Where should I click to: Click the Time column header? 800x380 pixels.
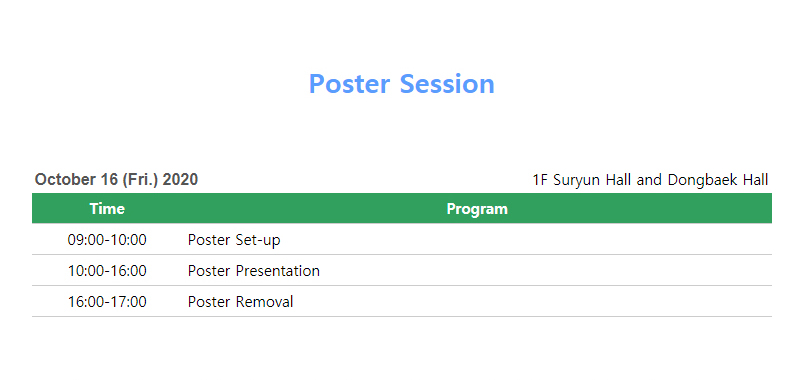[107, 209]
